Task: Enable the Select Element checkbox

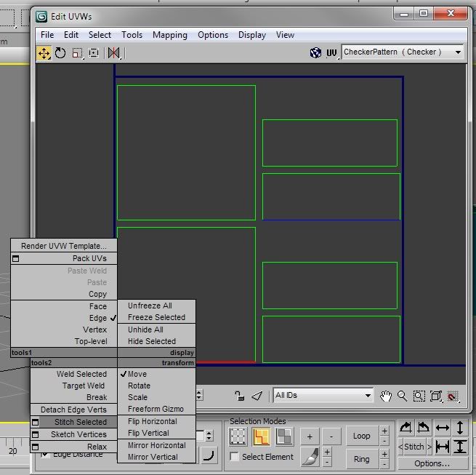Action: click(x=235, y=457)
